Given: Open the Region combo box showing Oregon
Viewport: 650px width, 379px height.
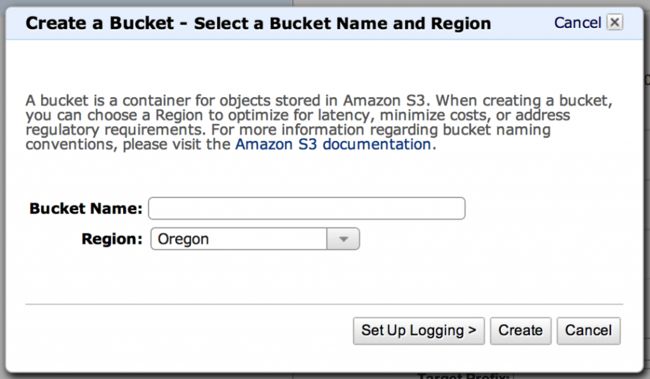Looking at the screenshot, I should coord(255,239).
